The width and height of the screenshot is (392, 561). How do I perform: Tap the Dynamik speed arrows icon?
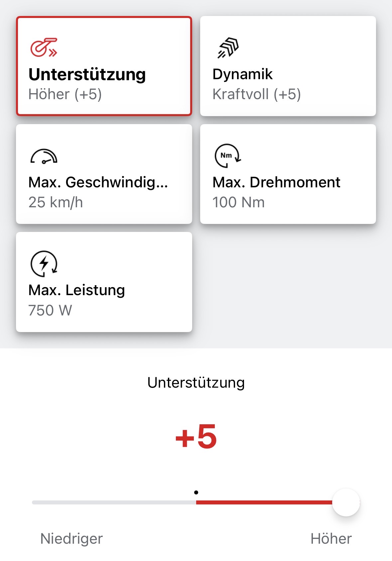[x=228, y=48]
